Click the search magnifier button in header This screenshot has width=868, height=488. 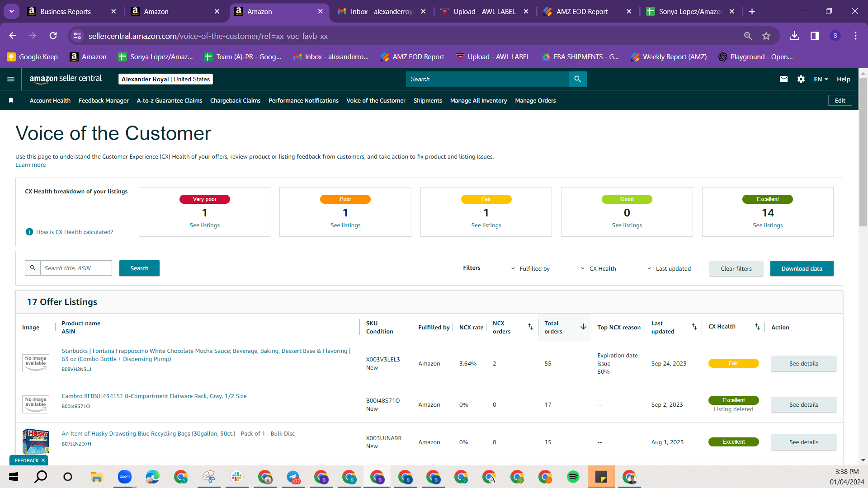pos(577,79)
